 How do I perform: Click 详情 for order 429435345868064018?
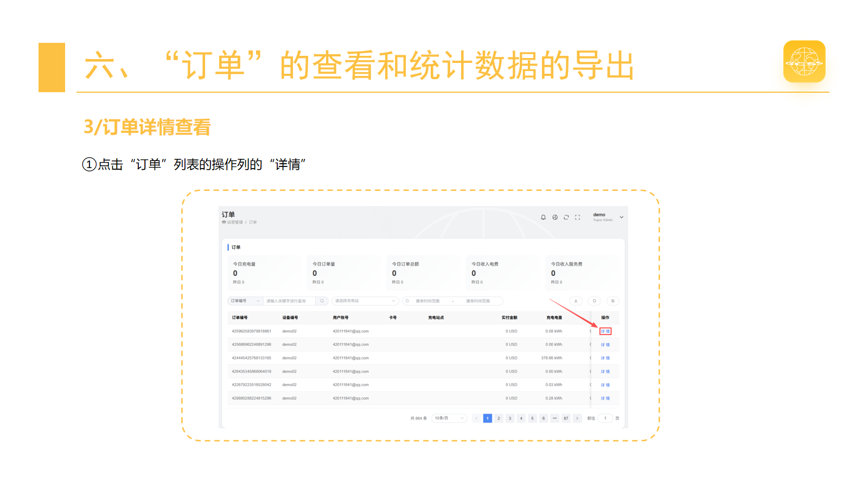pyautogui.click(x=605, y=371)
